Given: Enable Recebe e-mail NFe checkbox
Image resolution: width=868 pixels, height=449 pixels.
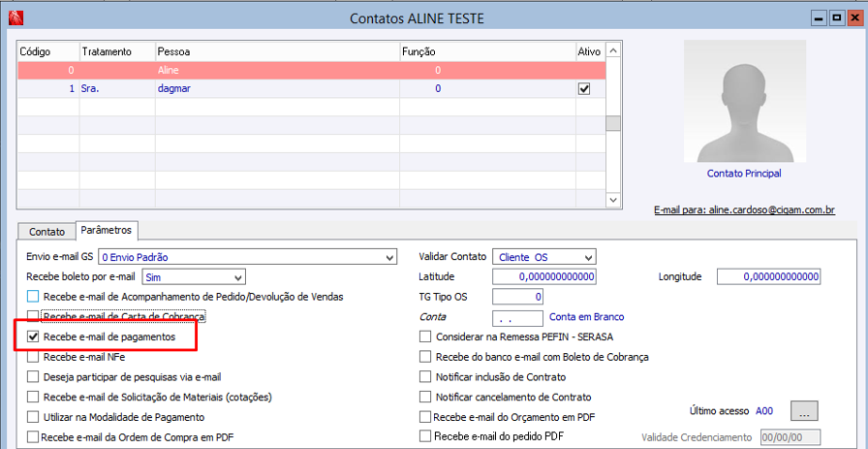Looking at the screenshot, I should click(x=34, y=357).
